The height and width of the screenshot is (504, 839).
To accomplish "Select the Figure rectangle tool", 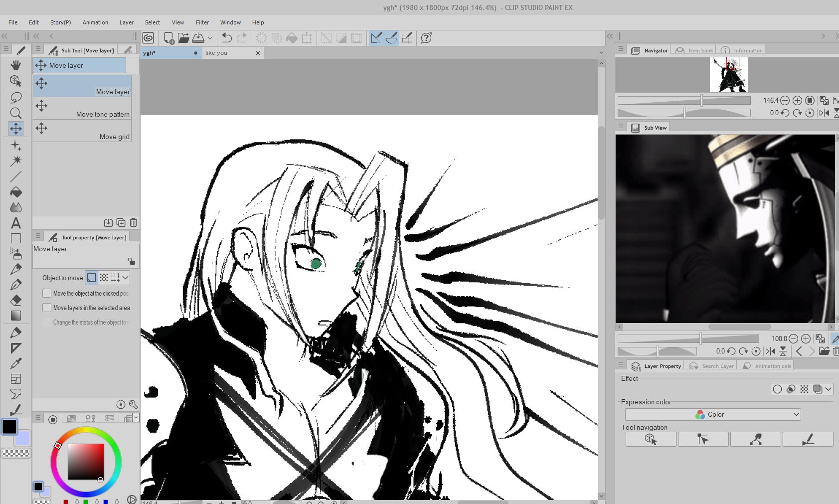I will tap(16, 238).
